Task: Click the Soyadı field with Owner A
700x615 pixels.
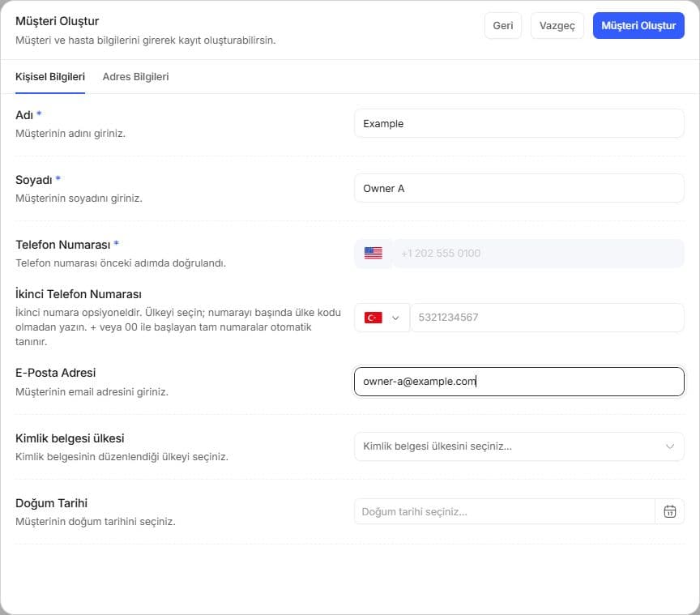Action: pos(519,189)
